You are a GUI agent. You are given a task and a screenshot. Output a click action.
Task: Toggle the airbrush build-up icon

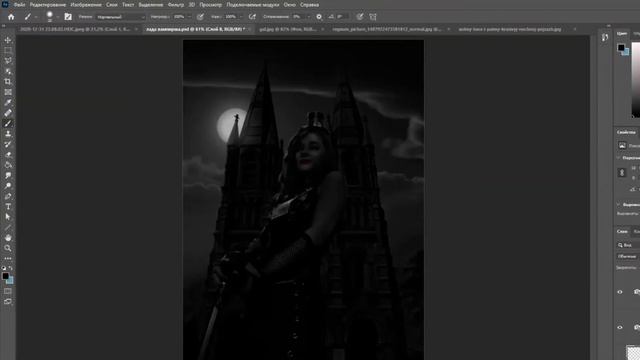[252, 17]
